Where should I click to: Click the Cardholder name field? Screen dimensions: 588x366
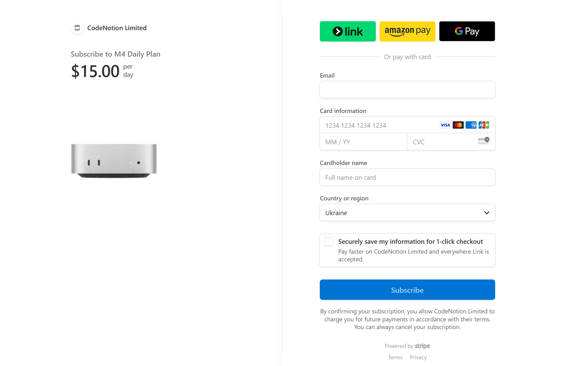point(407,177)
